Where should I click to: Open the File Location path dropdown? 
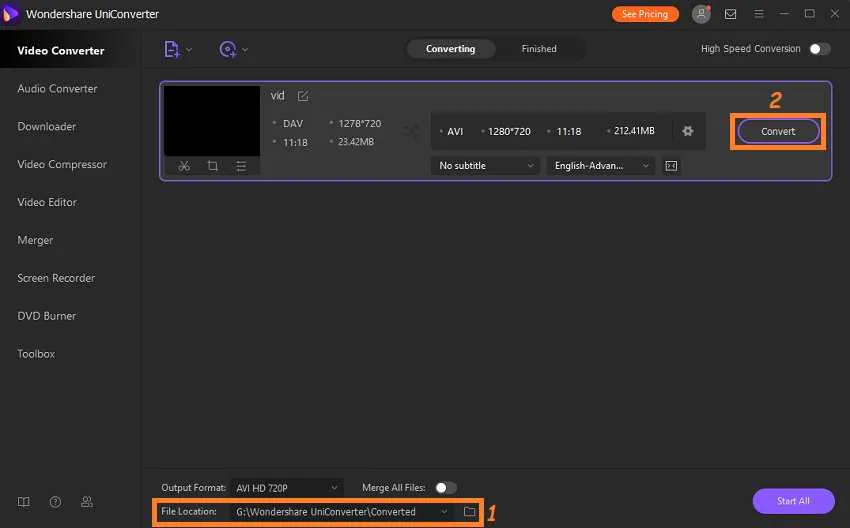(x=342, y=512)
